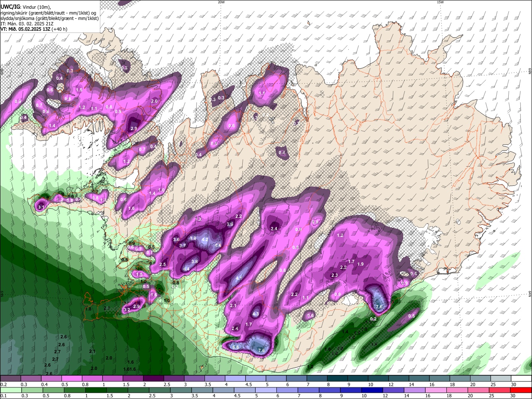This screenshot has width=532, height=399.
Task: Click the 20W longitude label
Action: coord(221,2)
